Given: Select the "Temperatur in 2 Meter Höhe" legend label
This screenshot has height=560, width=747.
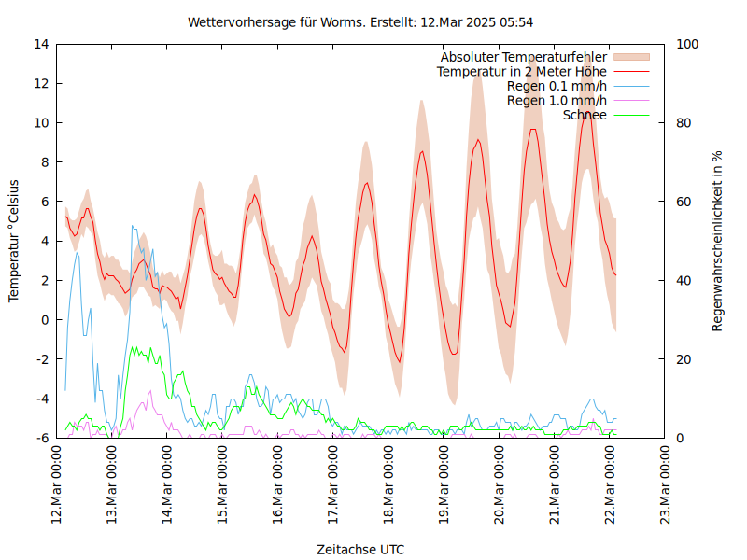Looking at the screenshot, I should [x=521, y=72].
